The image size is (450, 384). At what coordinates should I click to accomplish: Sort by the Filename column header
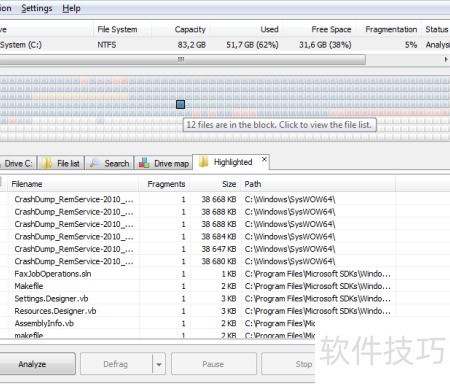click(x=27, y=184)
